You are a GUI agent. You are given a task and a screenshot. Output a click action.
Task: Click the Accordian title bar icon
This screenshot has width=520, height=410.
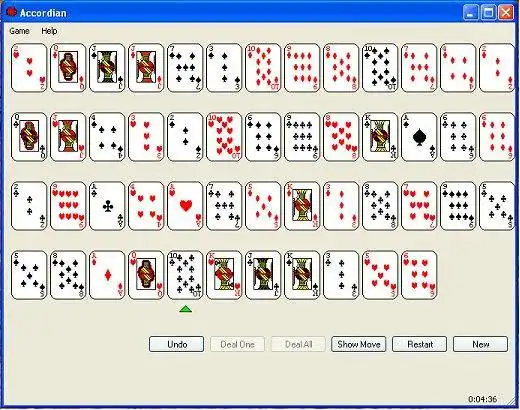click(x=12, y=12)
